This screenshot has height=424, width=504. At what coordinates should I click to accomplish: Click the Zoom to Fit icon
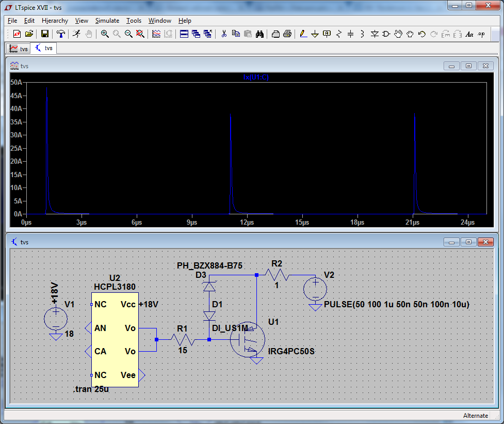click(140, 34)
